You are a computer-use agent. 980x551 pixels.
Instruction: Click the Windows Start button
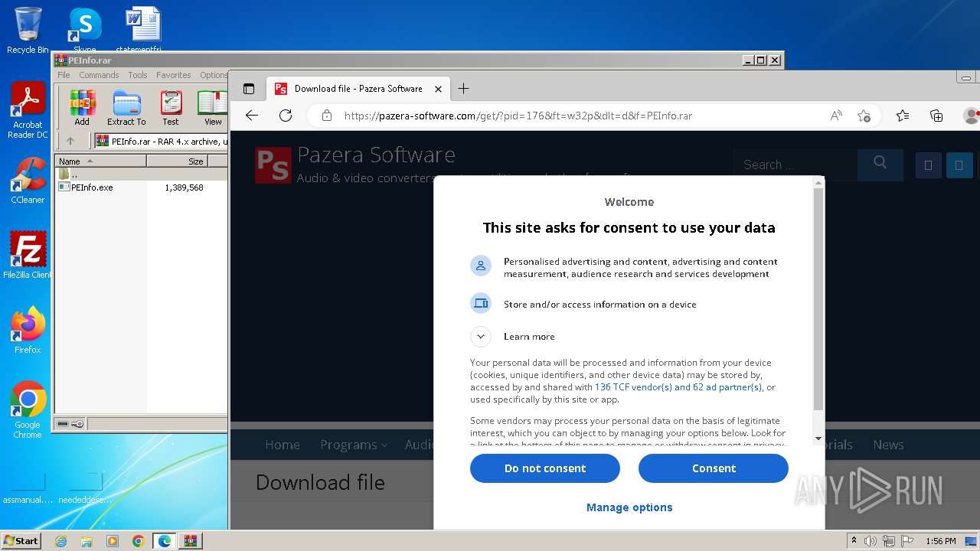click(x=21, y=541)
